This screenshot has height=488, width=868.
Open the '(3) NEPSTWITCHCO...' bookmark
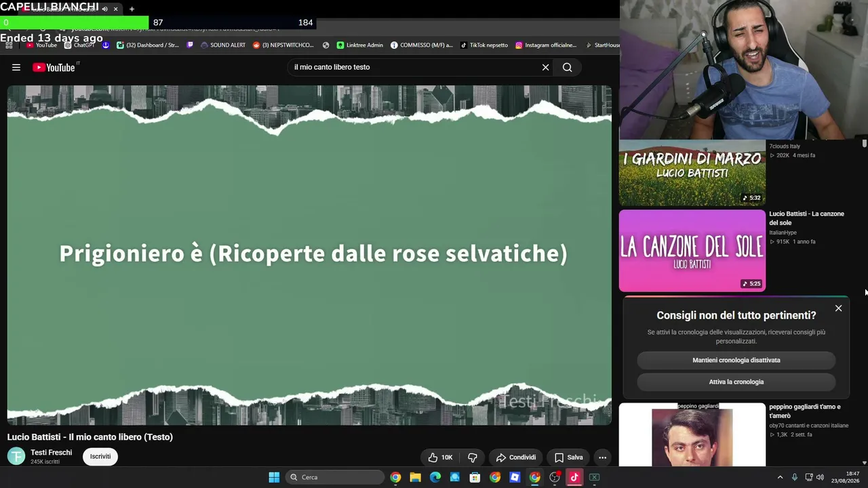pyautogui.click(x=283, y=45)
